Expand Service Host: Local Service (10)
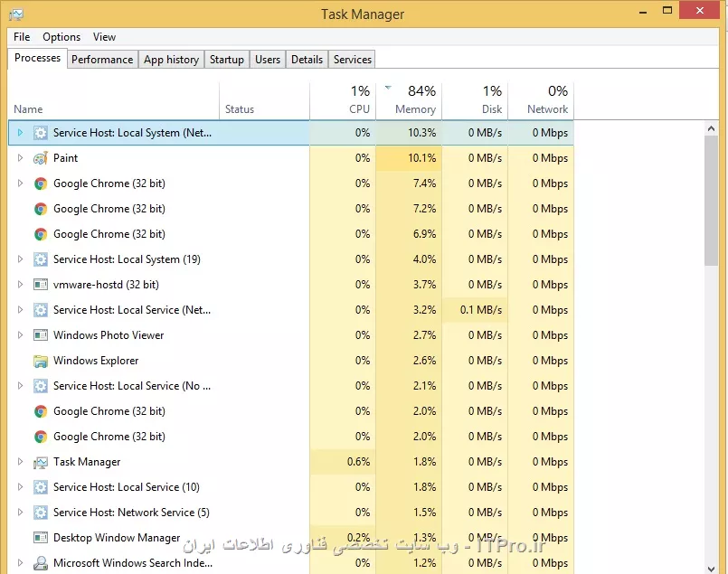Screen dimensions: 728x574 (x=20, y=487)
